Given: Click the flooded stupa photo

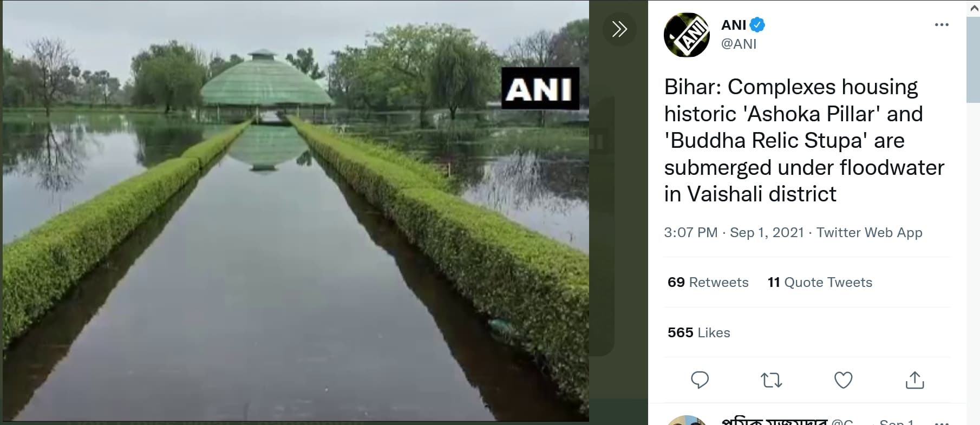Looking at the screenshot, I should click(296, 211).
